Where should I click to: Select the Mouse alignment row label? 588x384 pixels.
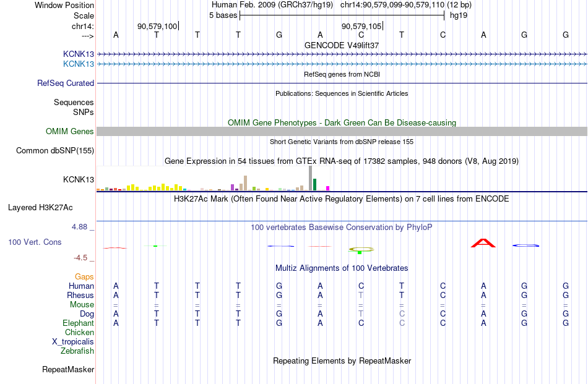tap(82, 305)
